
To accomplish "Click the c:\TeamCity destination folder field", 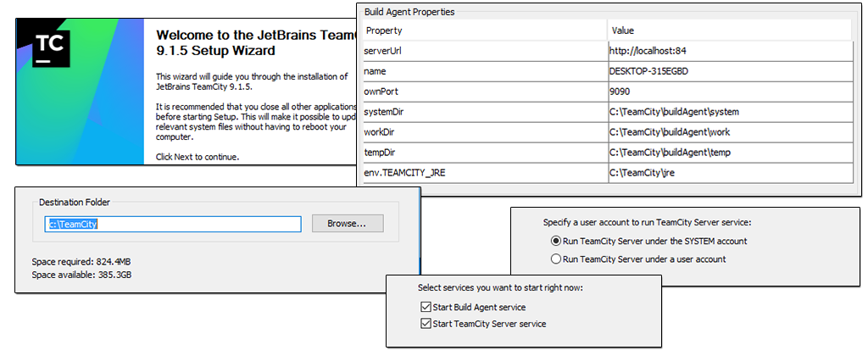I will (x=173, y=224).
